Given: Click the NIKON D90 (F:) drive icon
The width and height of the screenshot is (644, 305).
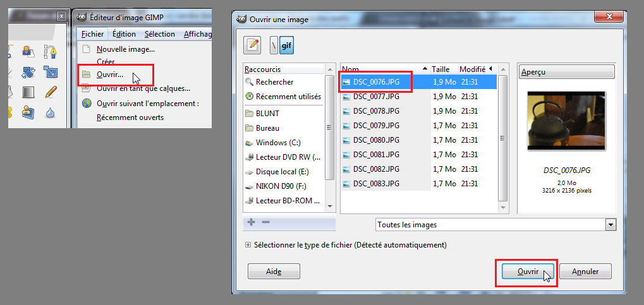Looking at the screenshot, I should tap(249, 186).
